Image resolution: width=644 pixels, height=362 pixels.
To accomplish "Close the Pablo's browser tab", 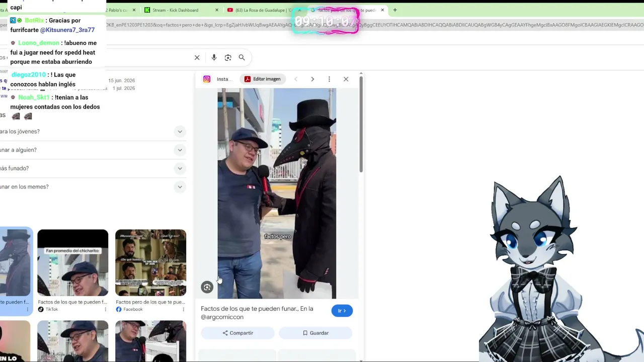I will tap(134, 10).
